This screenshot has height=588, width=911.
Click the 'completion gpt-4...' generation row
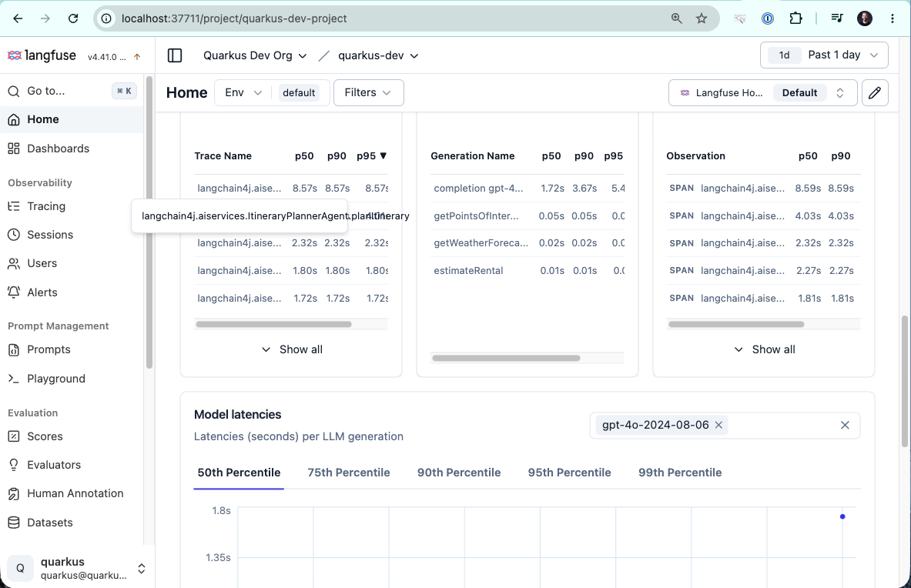(528, 189)
